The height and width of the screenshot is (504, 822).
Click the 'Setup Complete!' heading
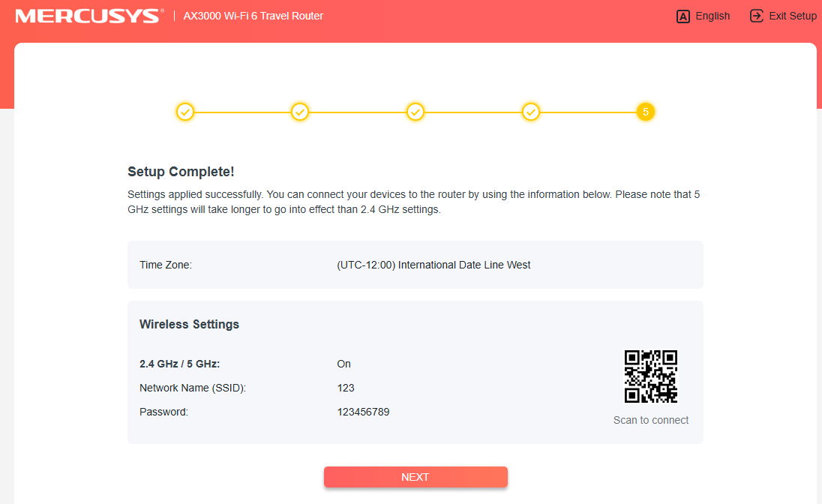[x=181, y=172]
